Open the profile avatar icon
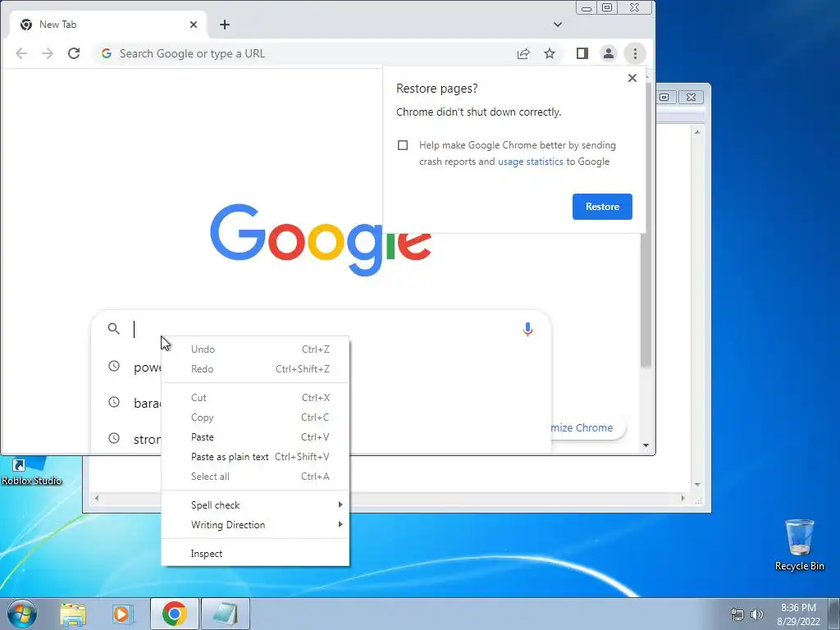The image size is (840, 630). (x=609, y=53)
